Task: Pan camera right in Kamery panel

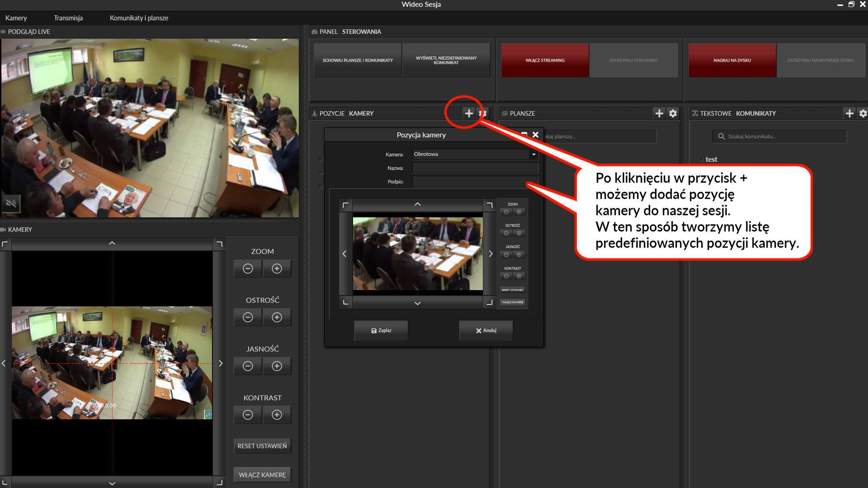Action: 221,363
